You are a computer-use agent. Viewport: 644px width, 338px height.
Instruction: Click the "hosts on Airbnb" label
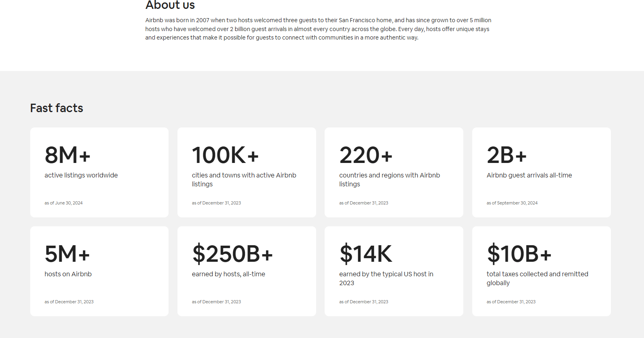click(x=68, y=274)
